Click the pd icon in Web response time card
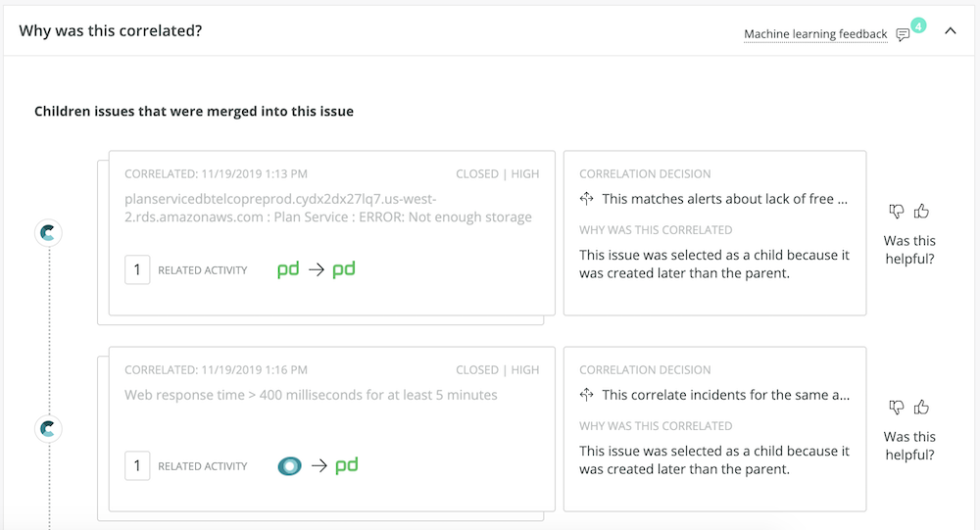Viewport: 980px width, 530px height. [x=347, y=465]
